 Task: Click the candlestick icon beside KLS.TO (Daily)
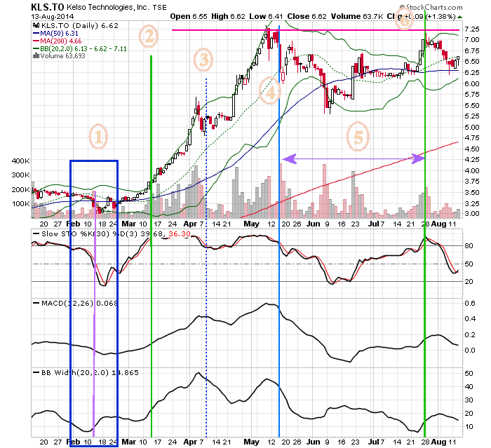point(36,26)
